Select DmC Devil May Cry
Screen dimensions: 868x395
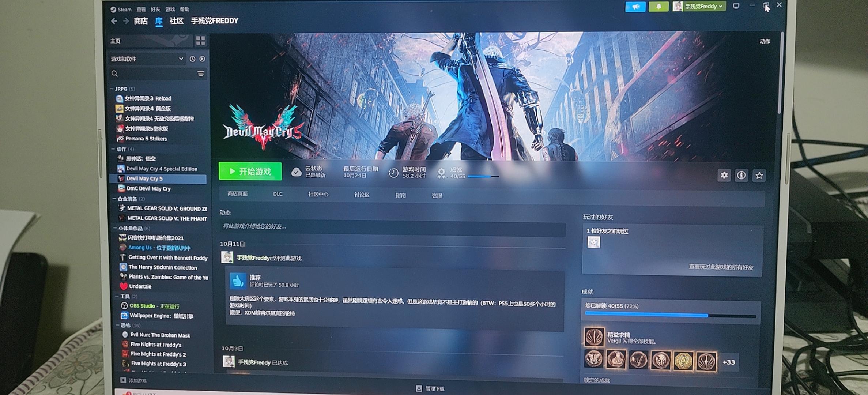(148, 189)
